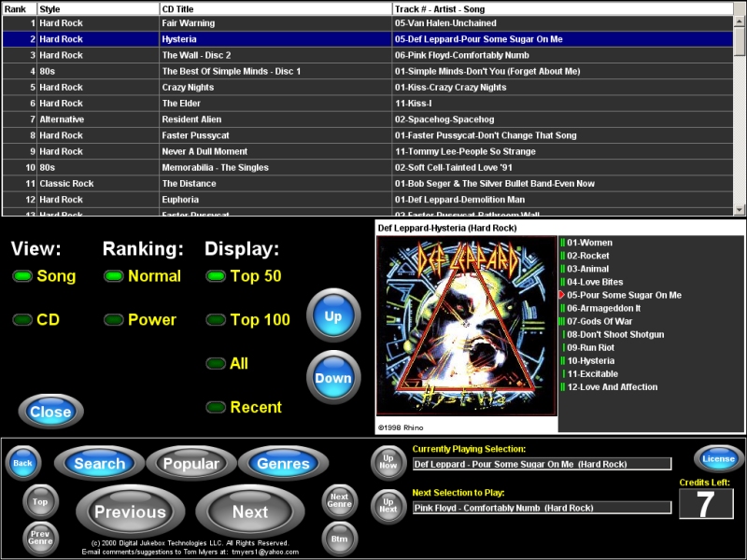
Task: Open the Popular screen
Action: (191, 463)
